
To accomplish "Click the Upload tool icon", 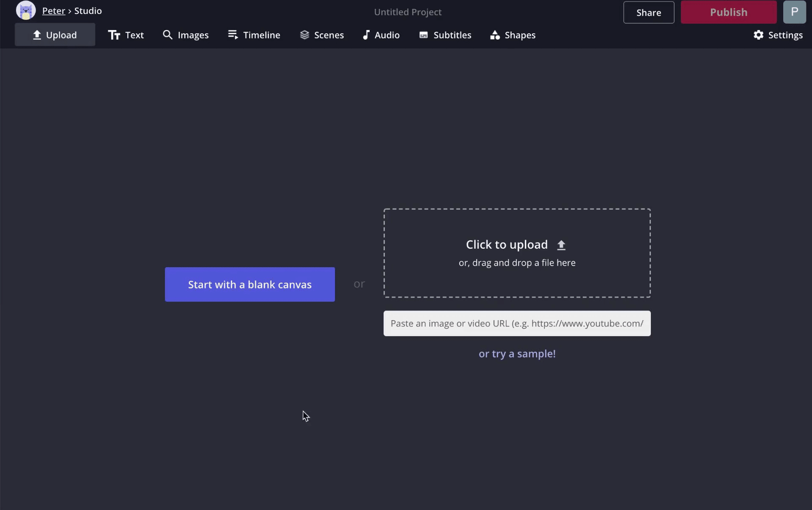I will 37,35.
